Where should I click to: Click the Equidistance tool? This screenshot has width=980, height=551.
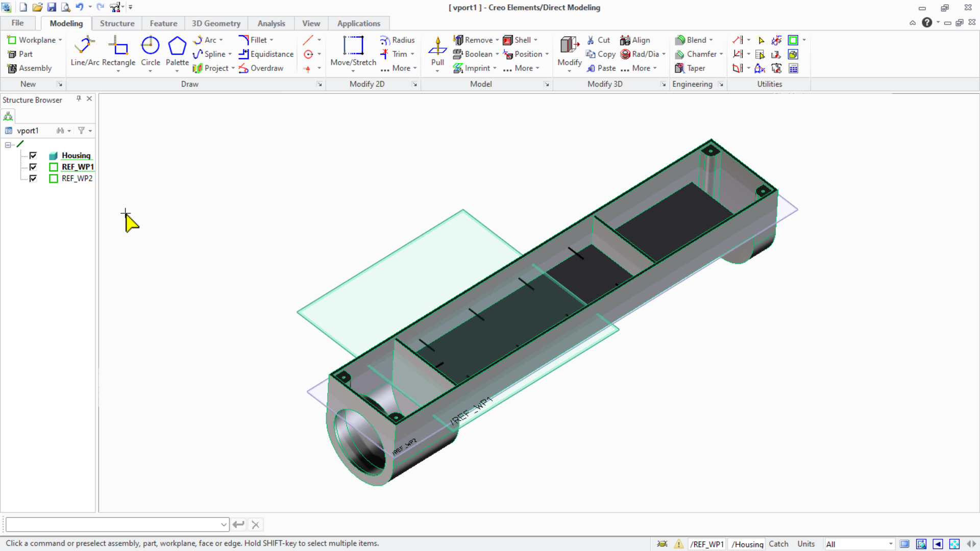(x=266, y=54)
